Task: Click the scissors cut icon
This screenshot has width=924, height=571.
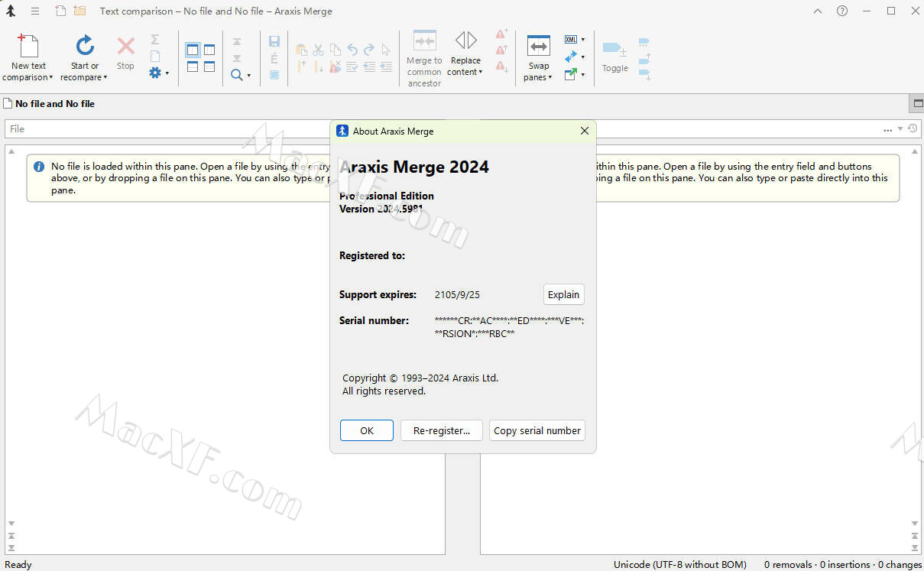Action: point(318,50)
